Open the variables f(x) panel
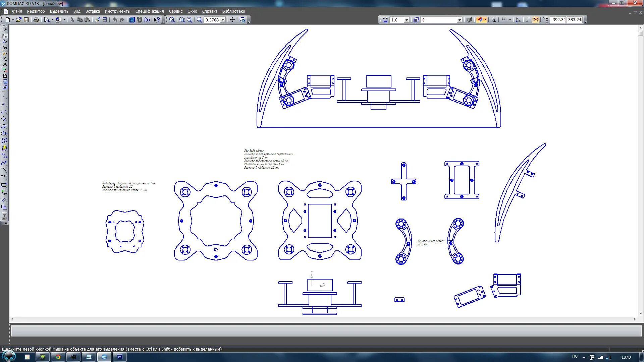644x362 pixels. click(x=147, y=20)
